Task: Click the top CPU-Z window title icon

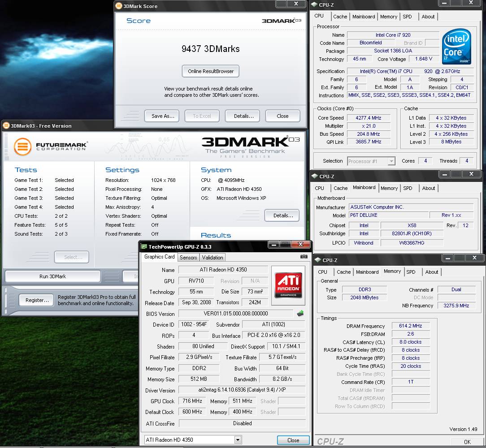Action: 314,4
